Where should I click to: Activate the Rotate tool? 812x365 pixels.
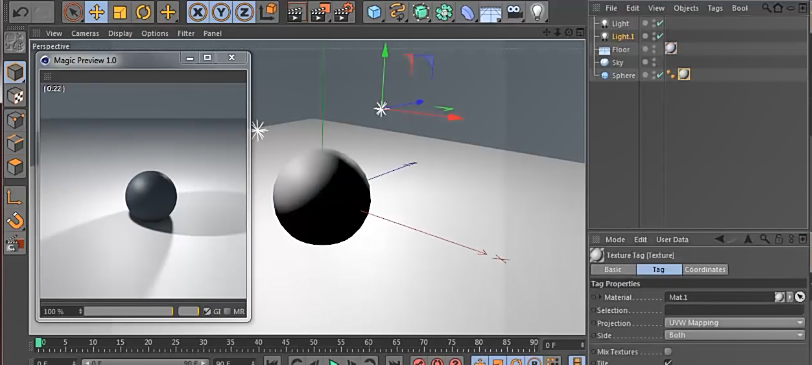click(143, 12)
